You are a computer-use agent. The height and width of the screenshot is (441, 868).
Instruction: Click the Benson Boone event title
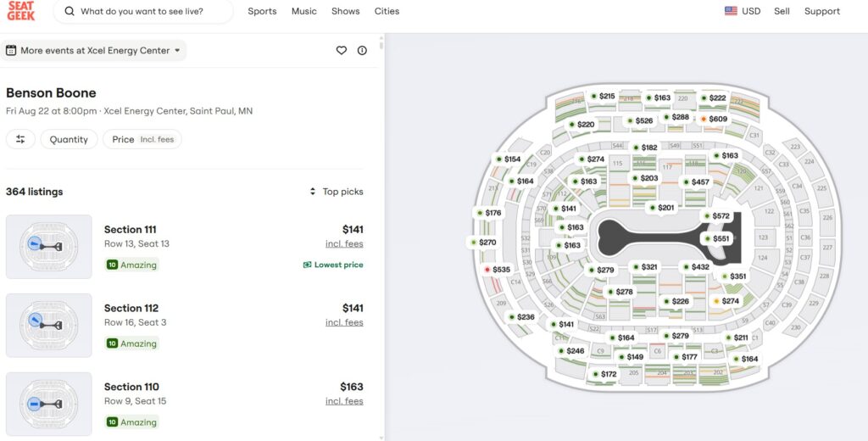click(x=51, y=92)
